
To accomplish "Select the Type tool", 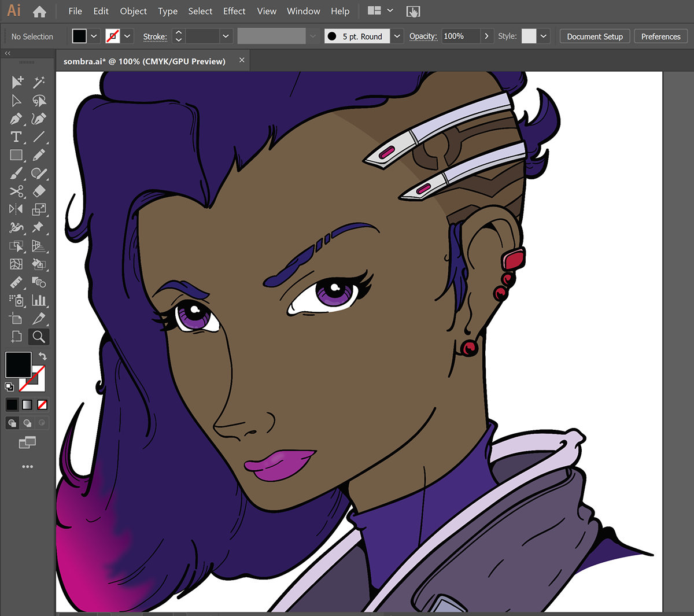I will click(x=17, y=137).
